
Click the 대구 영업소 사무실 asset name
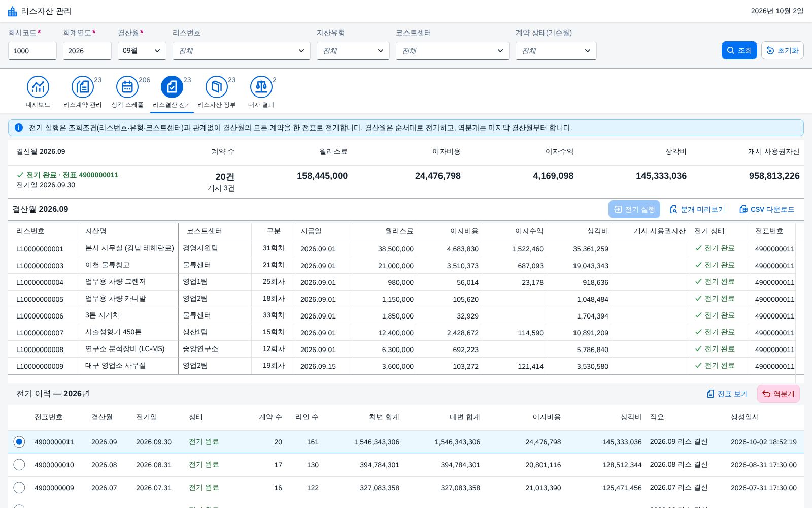click(x=115, y=366)
